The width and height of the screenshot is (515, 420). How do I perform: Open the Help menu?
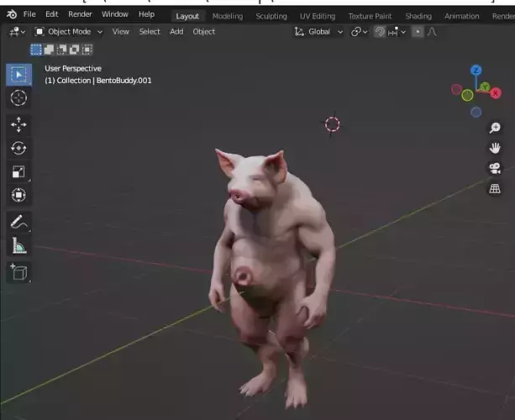click(x=146, y=14)
